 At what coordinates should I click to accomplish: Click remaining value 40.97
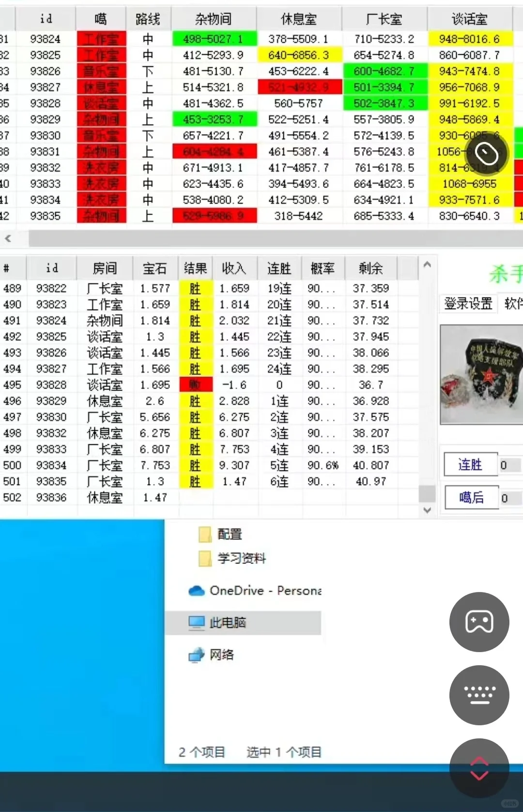coord(371,481)
